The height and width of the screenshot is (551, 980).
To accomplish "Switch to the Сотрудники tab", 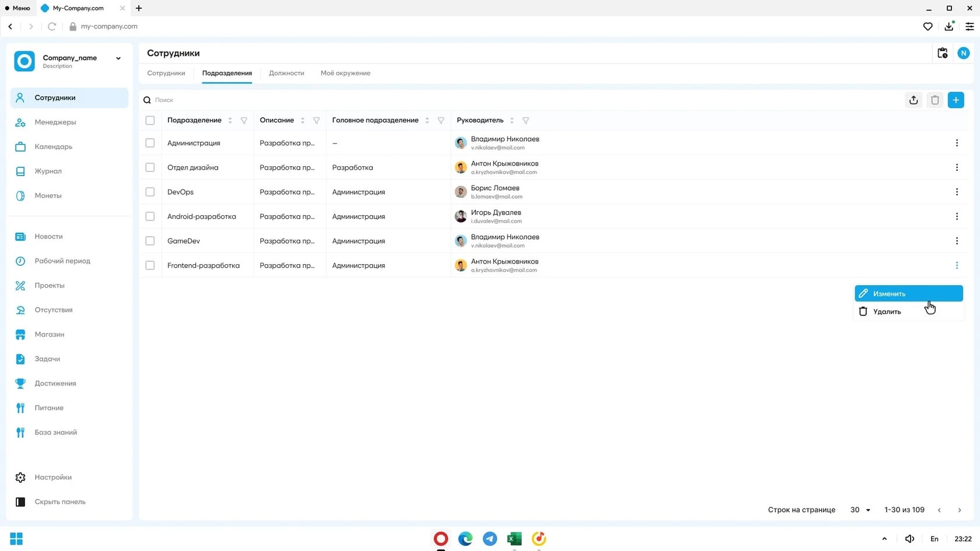I will (x=166, y=73).
